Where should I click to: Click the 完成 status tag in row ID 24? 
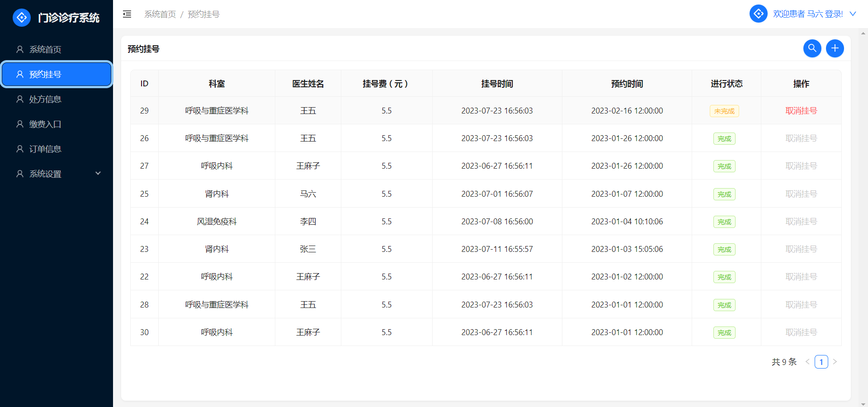pyautogui.click(x=724, y=222)
